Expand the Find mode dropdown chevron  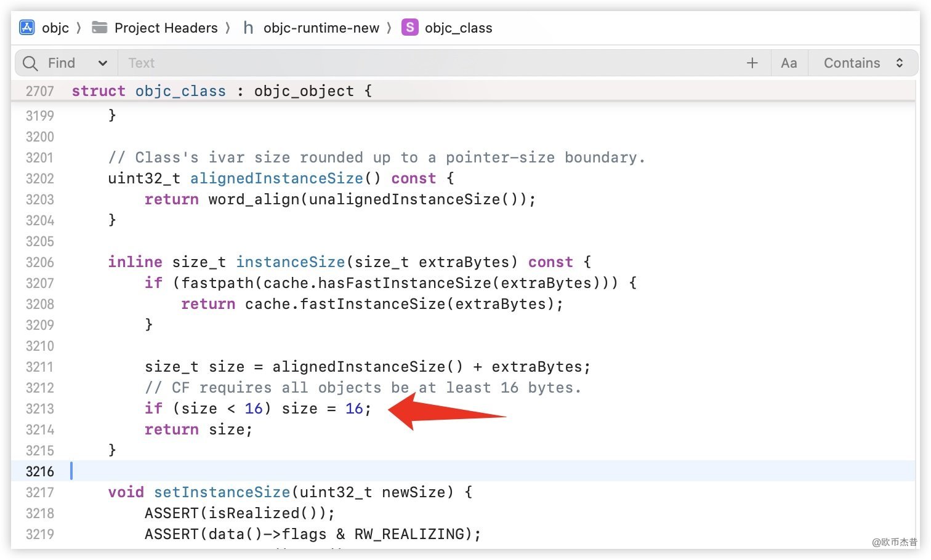(x=103, y=63)
